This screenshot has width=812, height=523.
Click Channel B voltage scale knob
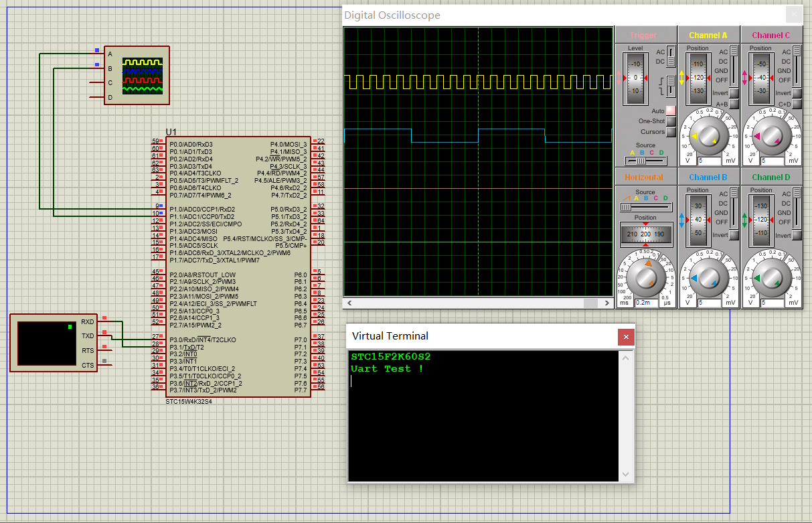pos(708,278)
